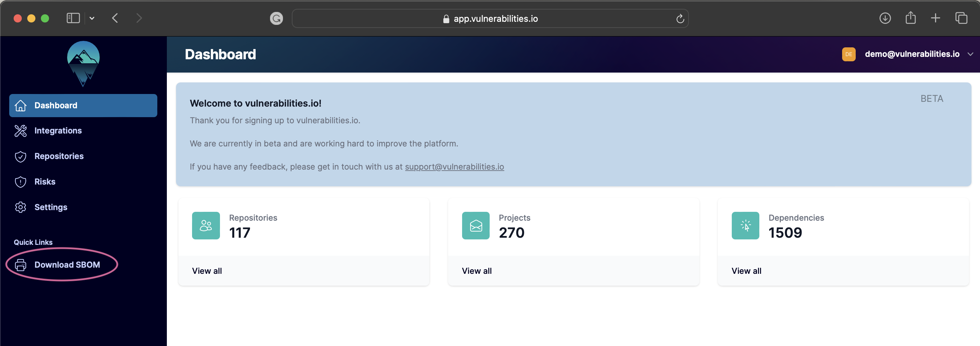980x346 pixels.
Task: Show Safari tab overview icon
Action: [961, 18]
